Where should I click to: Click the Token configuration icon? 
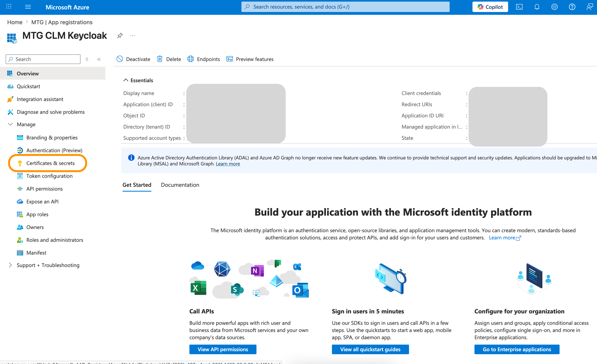click(20, 176)
